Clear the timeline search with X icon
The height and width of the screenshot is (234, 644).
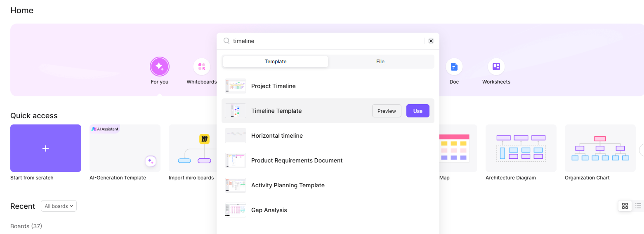click(431, 41)
